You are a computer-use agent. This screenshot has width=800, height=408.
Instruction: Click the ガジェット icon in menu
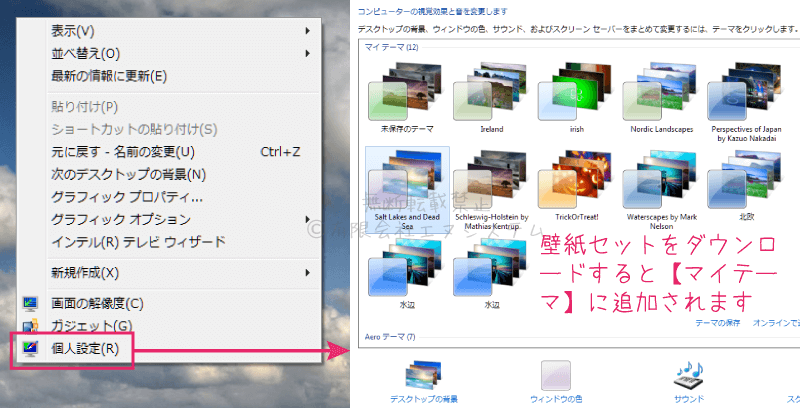(30, 325)
